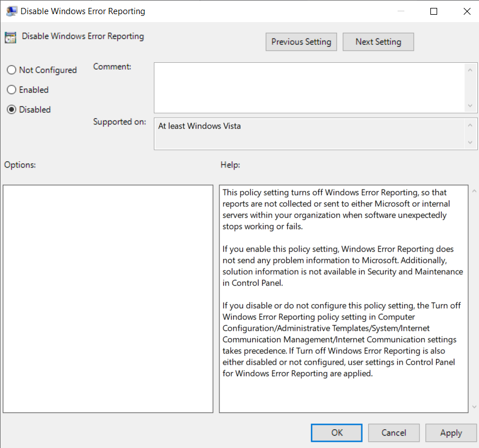Viewport: 479px width, 448px height.
Task: Click the Comment box scroll up arrow
Action: tap(469, 69)
